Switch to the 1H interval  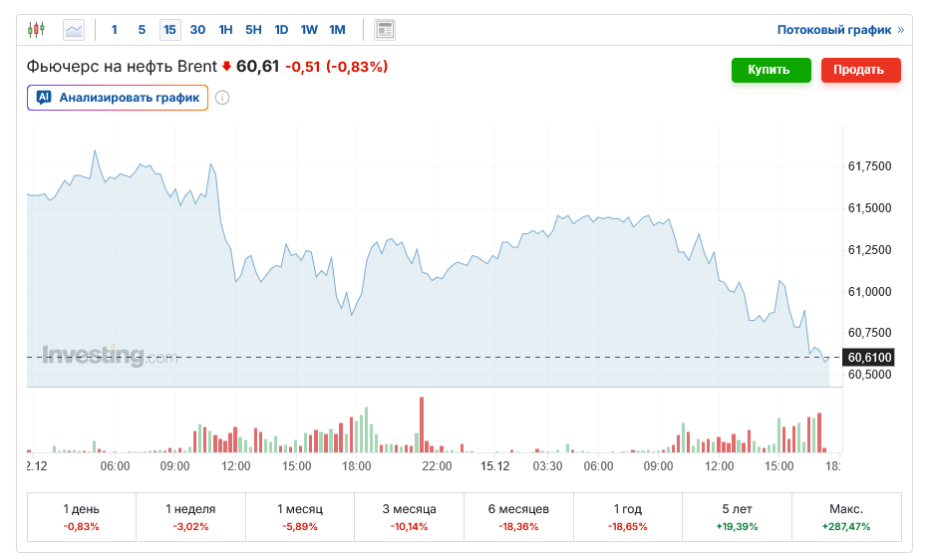[225, 30]
